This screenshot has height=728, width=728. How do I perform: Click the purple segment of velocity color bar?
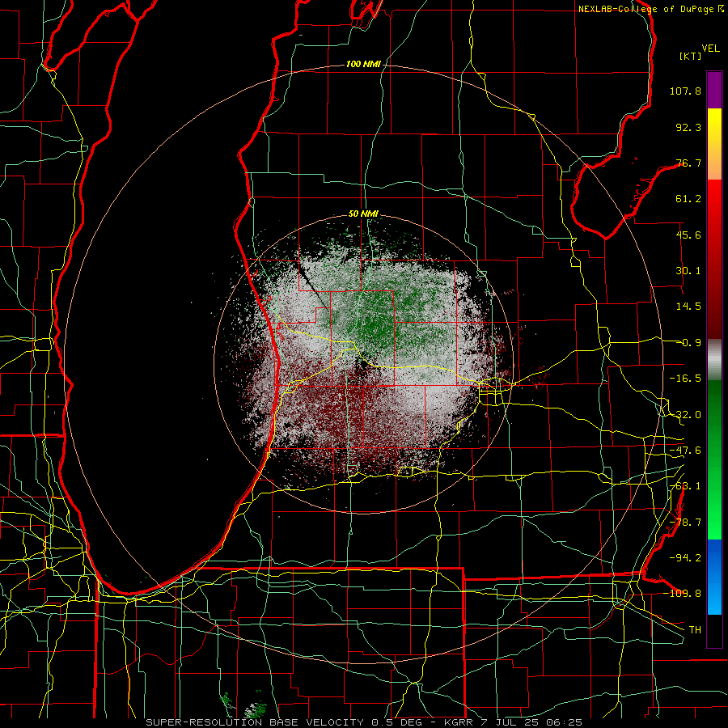(x=714, y=90)
